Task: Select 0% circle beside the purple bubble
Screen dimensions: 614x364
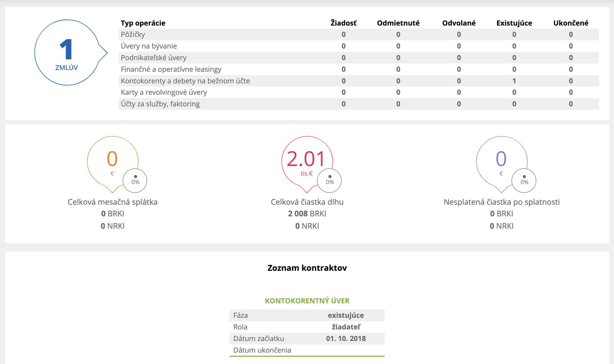Action: (x=524, y=180)
